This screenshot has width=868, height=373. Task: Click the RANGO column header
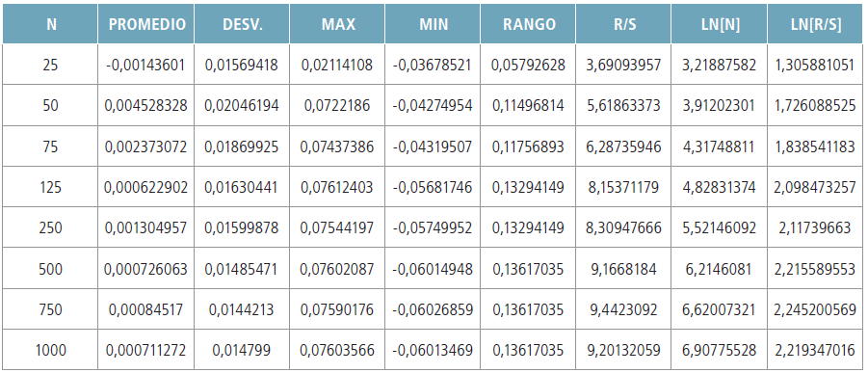[528, 24]
